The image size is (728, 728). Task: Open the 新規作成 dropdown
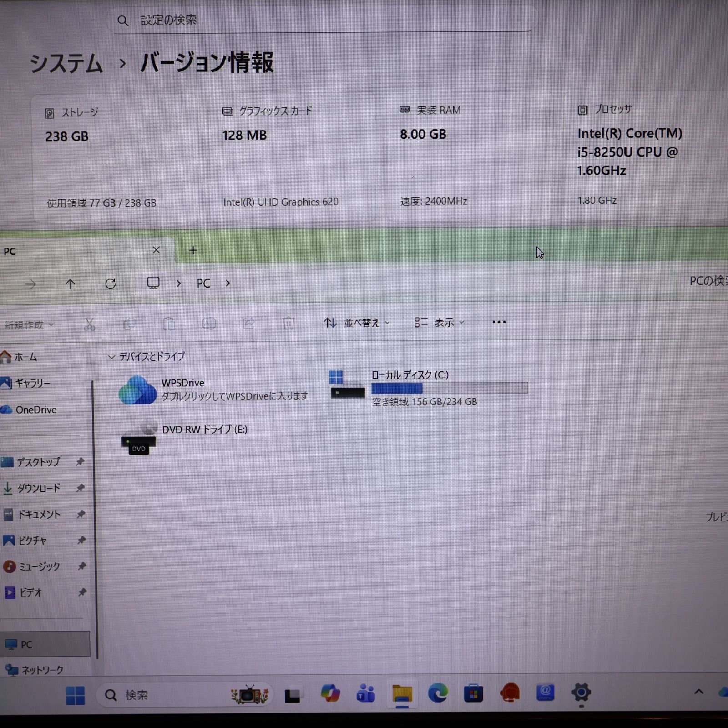coord(28,325)
